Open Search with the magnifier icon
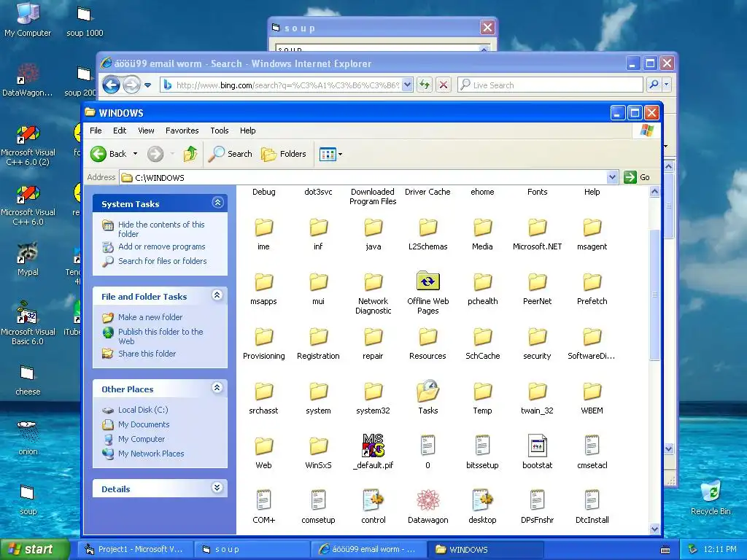This screenshot has width=747, height=560. (231, 154)
